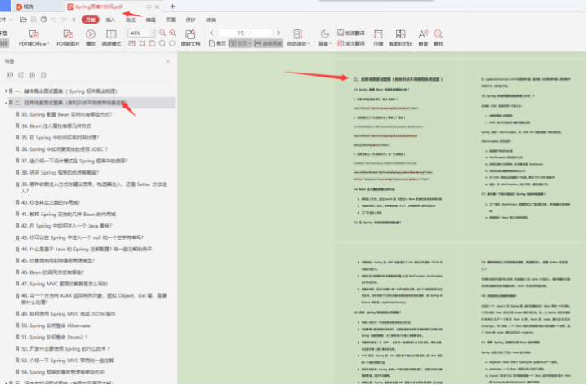Select the 开始 ribbon tab
The image size is (588, 385).
point(91,20)
